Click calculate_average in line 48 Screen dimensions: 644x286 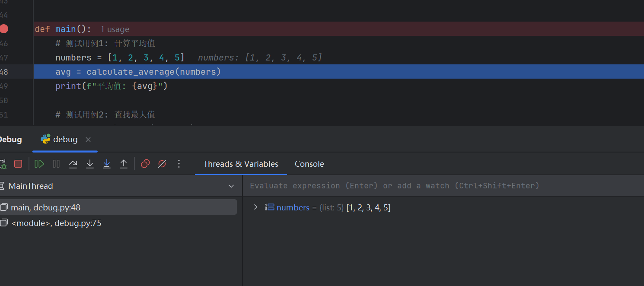click(131, 72)
